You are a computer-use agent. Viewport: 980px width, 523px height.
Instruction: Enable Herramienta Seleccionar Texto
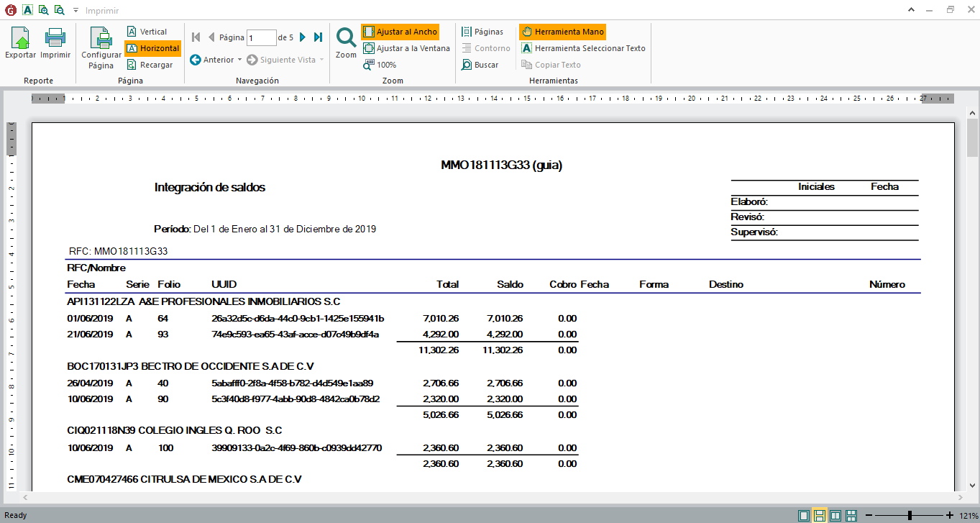coord(583,48)
